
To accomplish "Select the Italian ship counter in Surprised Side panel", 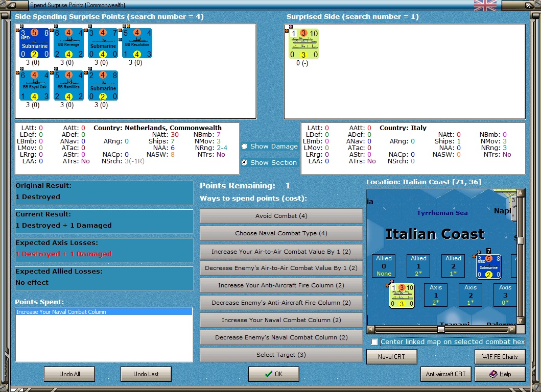I will (303, 44).
